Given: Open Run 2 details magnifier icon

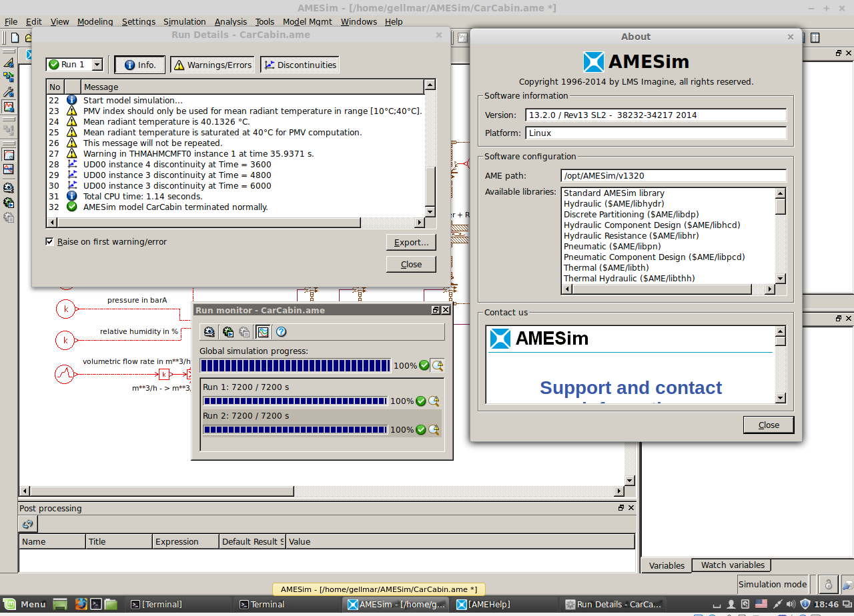Looking at the screenshot, I should [x=434, y=430].
